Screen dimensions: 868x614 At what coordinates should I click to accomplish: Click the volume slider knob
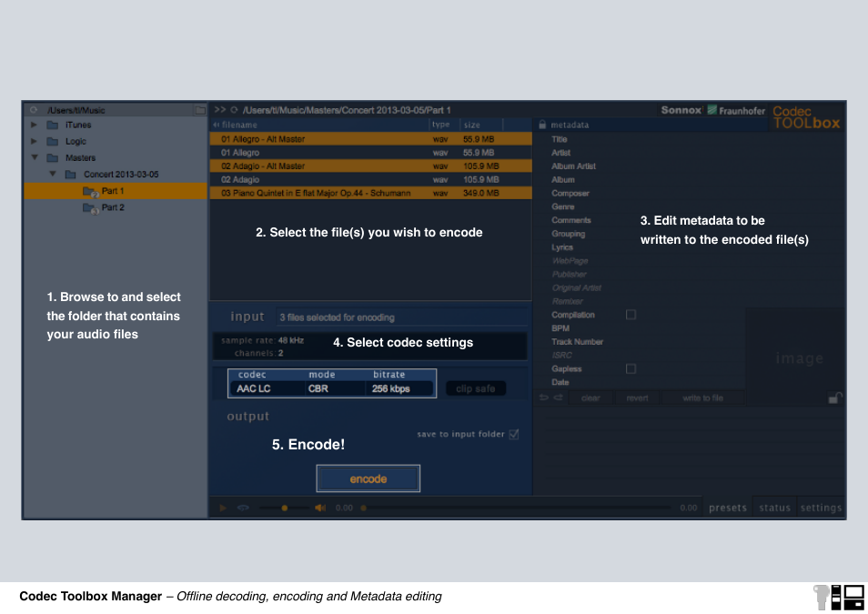[285, 508]
